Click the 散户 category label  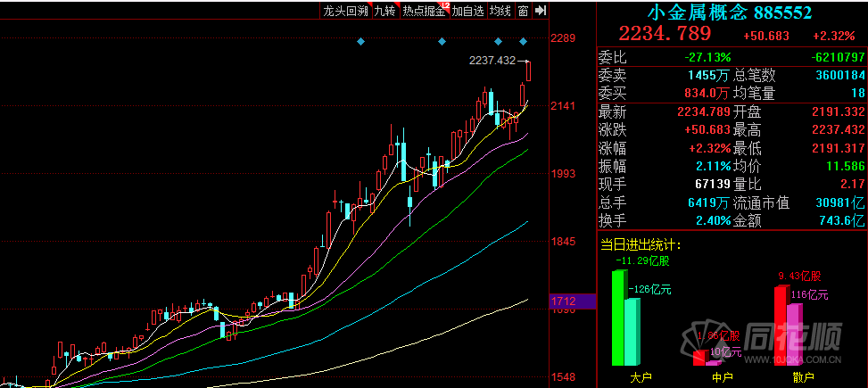(803, 377)
